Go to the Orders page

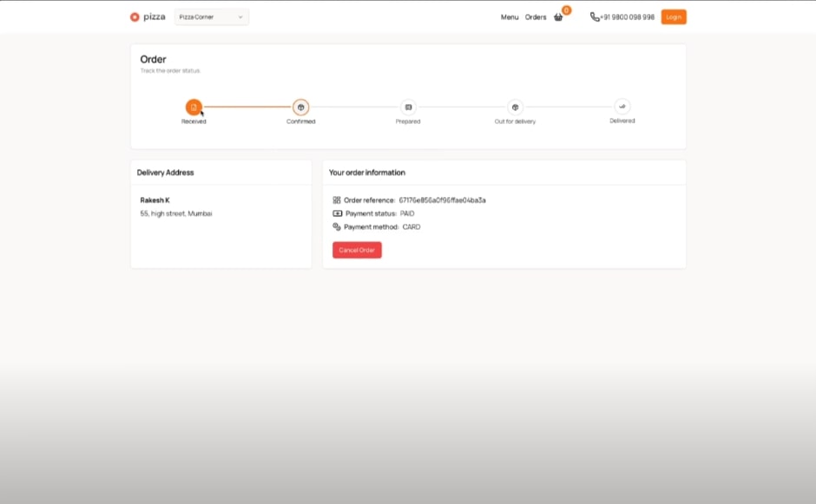[536, 17]
